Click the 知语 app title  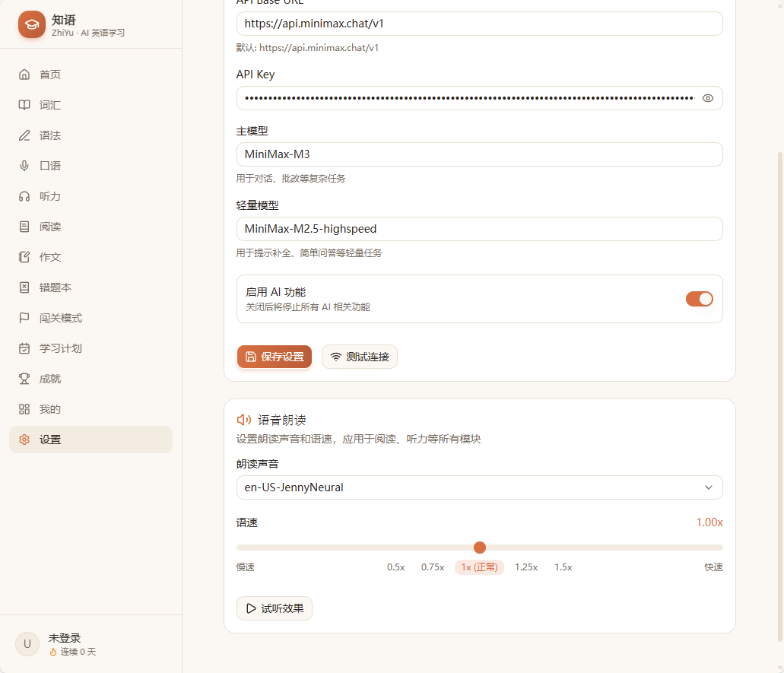(x=64, y=20)
